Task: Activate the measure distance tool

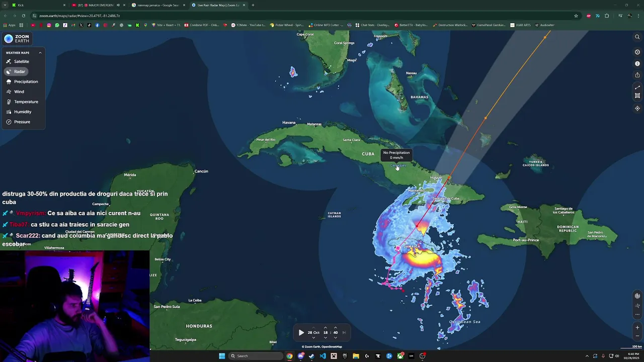Action: pyautogui.click(x=637, y=87)
